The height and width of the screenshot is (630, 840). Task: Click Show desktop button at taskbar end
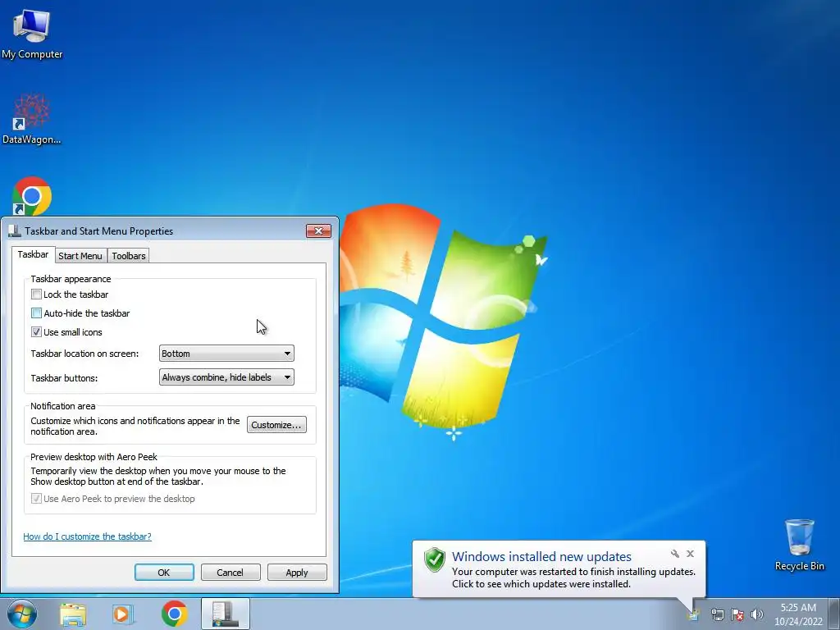tap(833, 614)
